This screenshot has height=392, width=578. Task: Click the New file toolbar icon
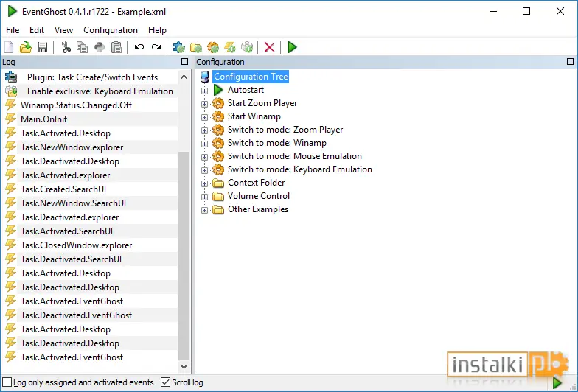coord(9,47)
